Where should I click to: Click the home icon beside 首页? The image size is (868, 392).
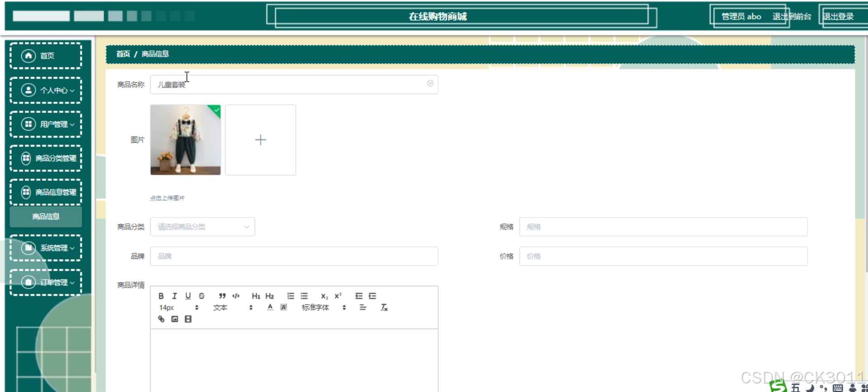28,56
